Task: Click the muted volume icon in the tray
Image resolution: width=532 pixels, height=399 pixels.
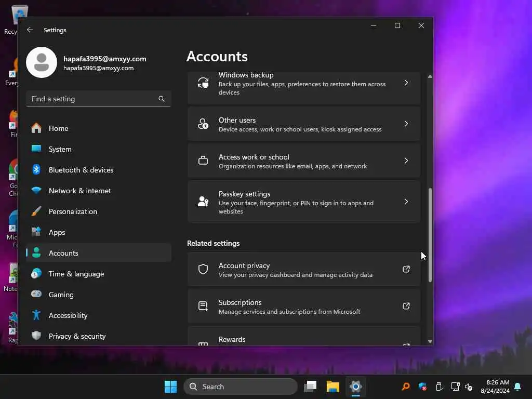Action: (x=469, y=387)
